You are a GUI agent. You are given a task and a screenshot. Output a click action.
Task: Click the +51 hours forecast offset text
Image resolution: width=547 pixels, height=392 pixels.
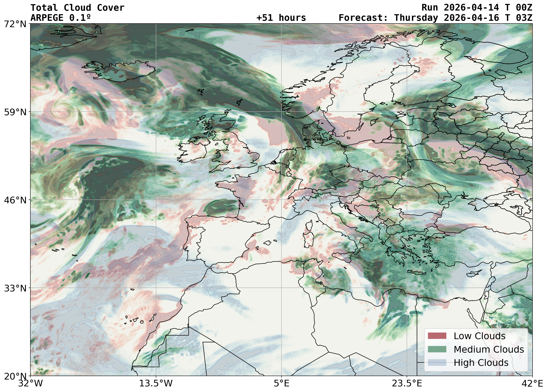tap(281, 18)
